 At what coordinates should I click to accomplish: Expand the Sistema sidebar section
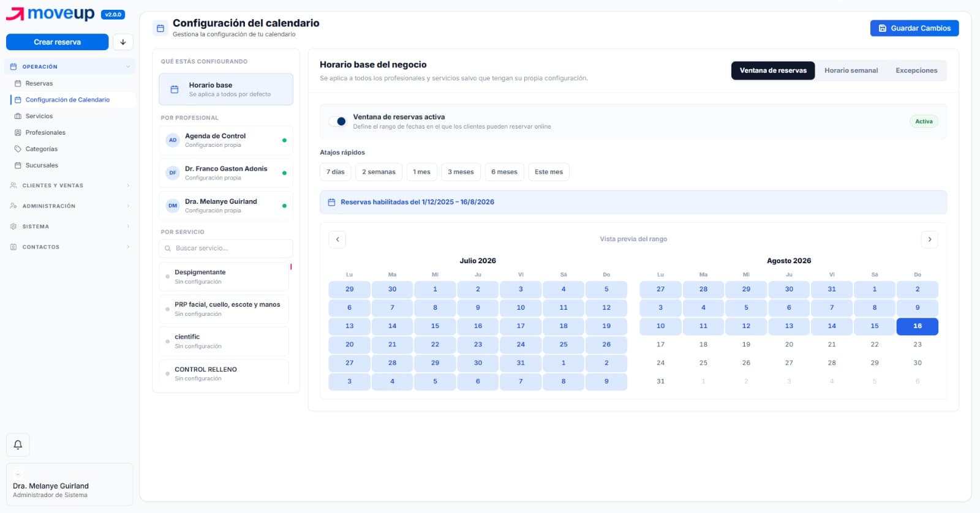[70, 227]
